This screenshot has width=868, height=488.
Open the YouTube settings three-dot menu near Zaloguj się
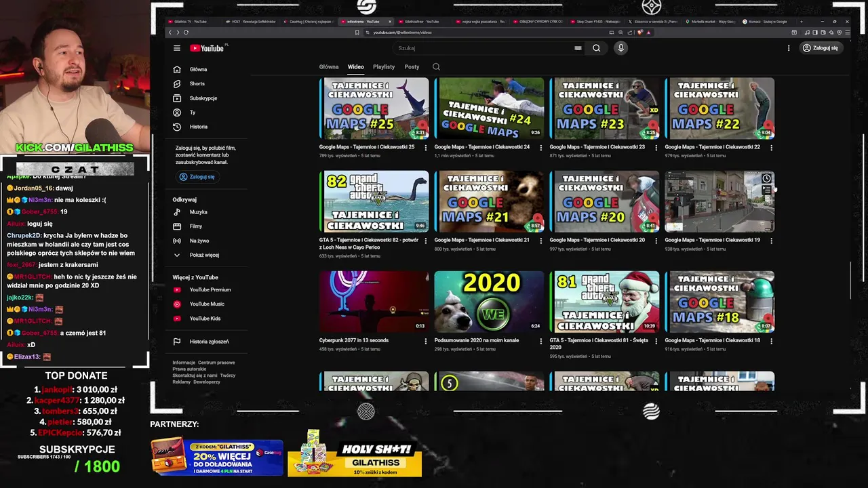[789, 48]
